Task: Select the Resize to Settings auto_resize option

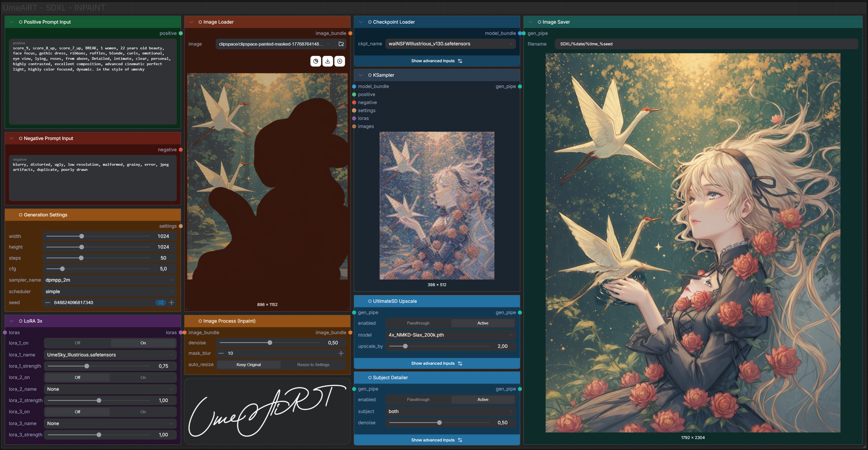Action: 313,364
